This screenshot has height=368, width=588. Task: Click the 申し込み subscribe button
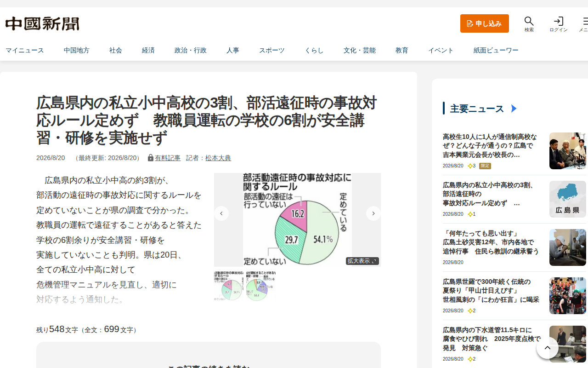coord(485,23)
